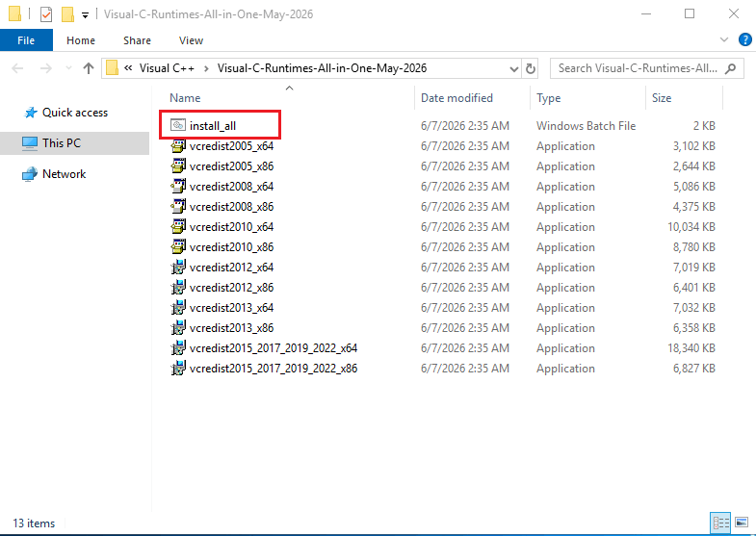Switch to Large icons view layout
Screen dimensions: 756x536
tap(742, 523)
